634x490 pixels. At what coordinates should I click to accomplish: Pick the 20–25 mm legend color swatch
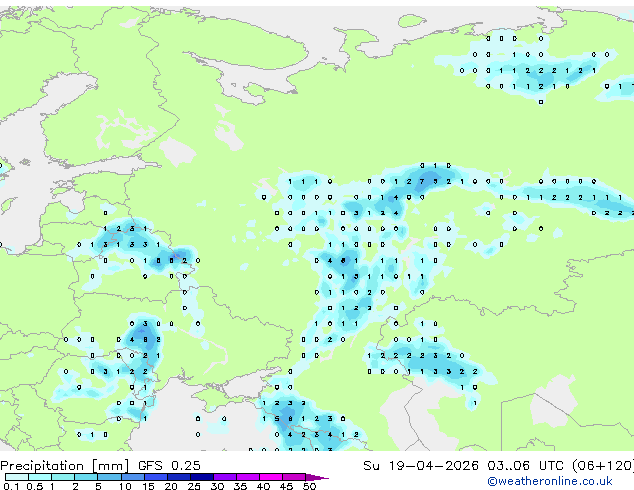[178, 477]
